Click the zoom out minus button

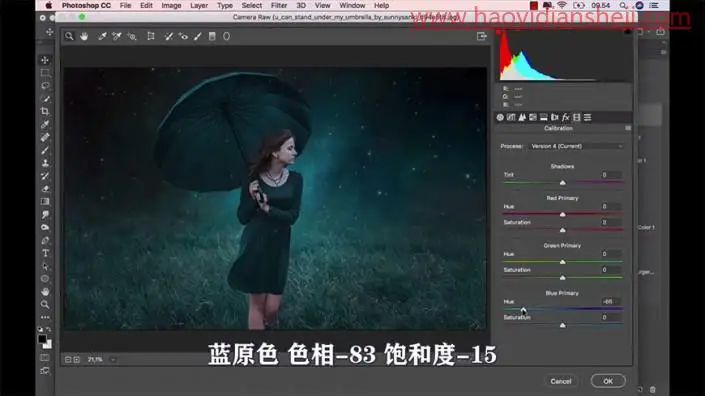coord(68,360)
